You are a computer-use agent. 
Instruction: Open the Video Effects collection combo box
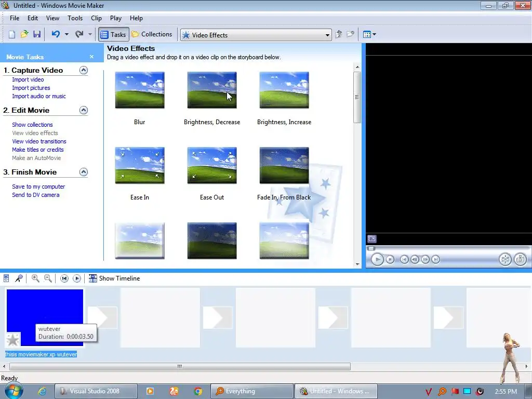(x=256, y=35)
